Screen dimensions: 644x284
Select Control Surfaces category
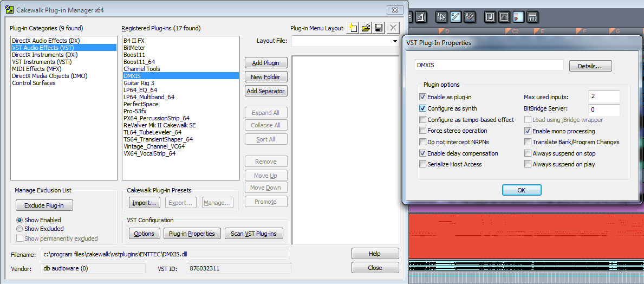[34, 82]
